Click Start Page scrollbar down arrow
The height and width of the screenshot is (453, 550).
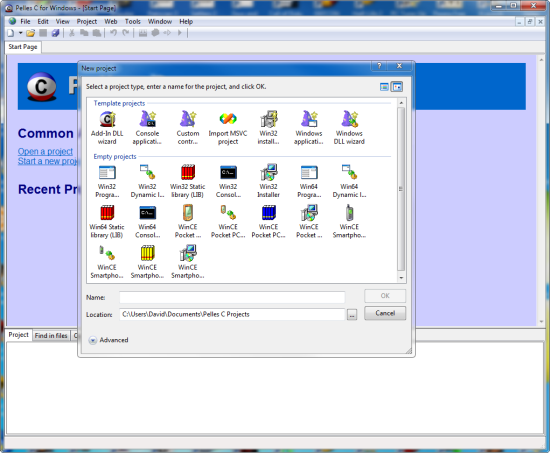coord(542,322)
